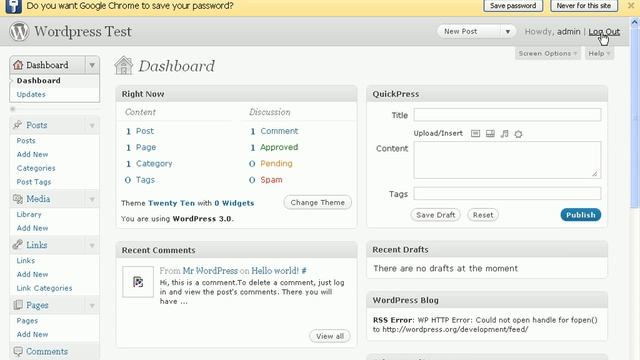Screen dimensions: 640x360
Task: Click the Media icon in sidebar
Action: pos(18,199)
